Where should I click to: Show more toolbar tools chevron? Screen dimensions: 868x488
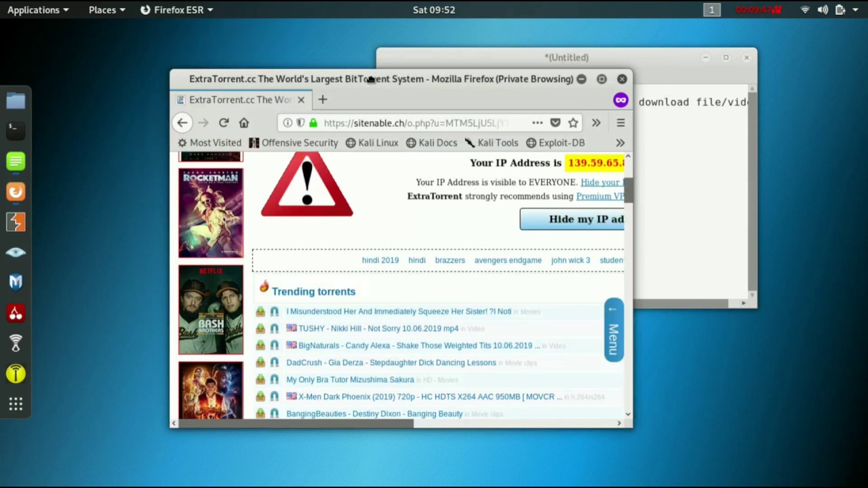coord(596,123)
